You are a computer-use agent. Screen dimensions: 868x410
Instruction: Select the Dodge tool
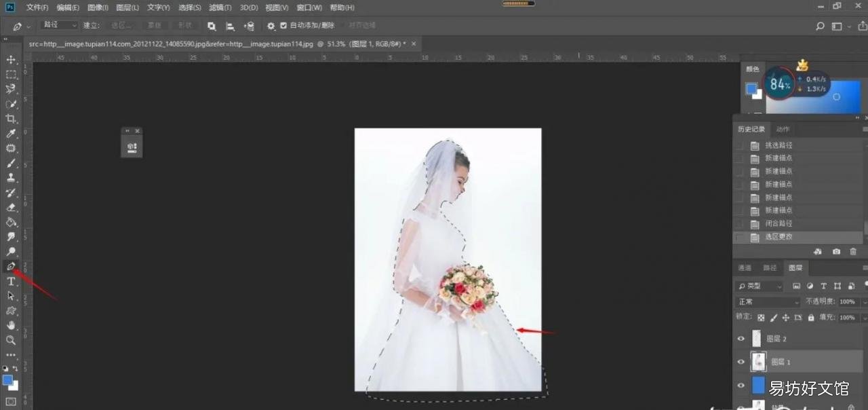(x=11, y=252)
